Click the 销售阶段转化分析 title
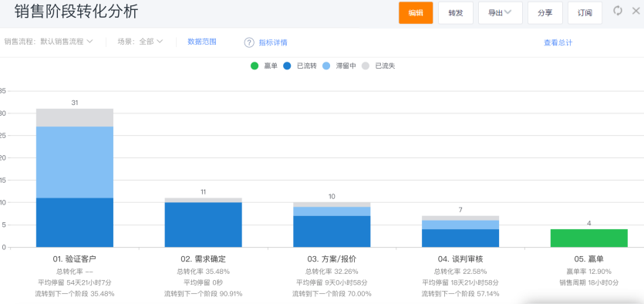 (x=76, y=12)
